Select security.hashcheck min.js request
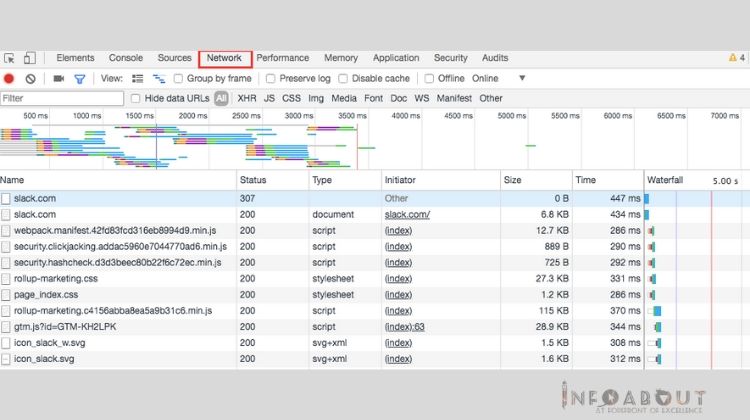Viewport: 750px width, 420px height. [x=375, y=263]
